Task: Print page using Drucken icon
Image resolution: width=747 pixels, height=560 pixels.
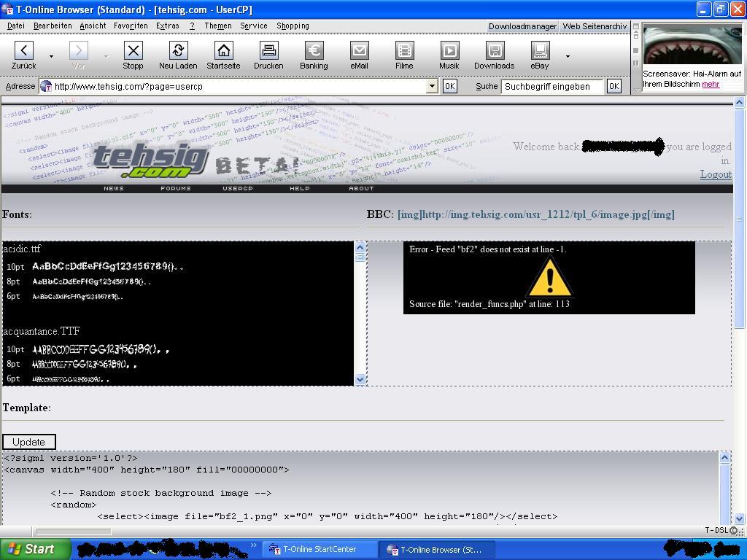Action: coord(268,50)
